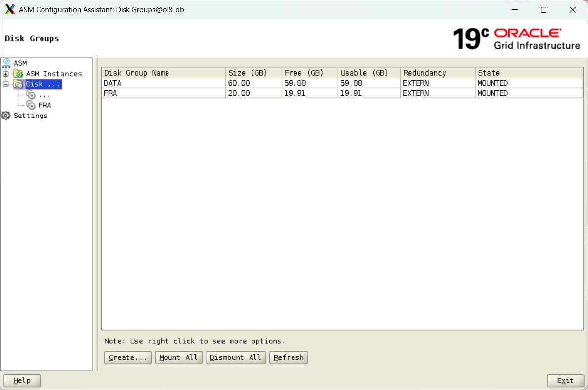Click the EXTERN cell in FRA row
Viewport: 588px width, 390px height.
(438, 93)
